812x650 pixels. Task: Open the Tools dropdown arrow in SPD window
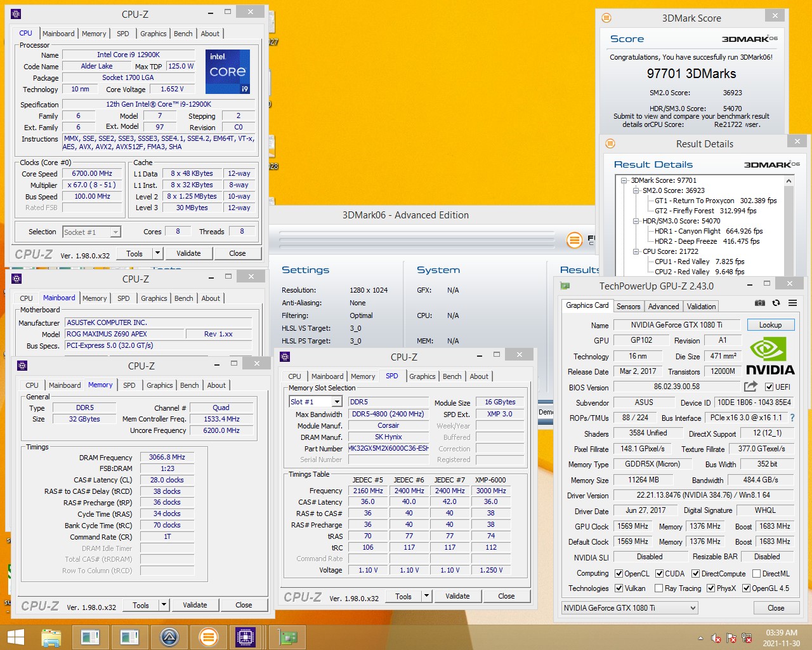(426, 596)
